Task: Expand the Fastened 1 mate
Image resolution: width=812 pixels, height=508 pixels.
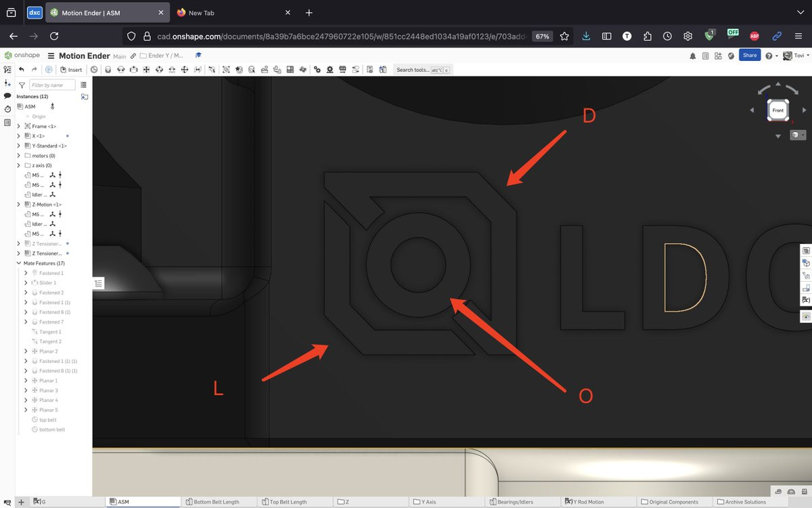Action: [26, 273]
